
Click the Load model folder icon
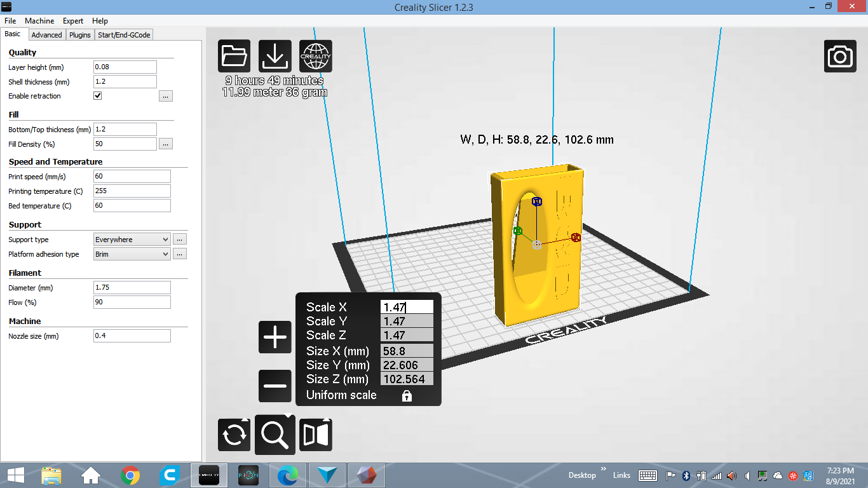coord(234,56)
